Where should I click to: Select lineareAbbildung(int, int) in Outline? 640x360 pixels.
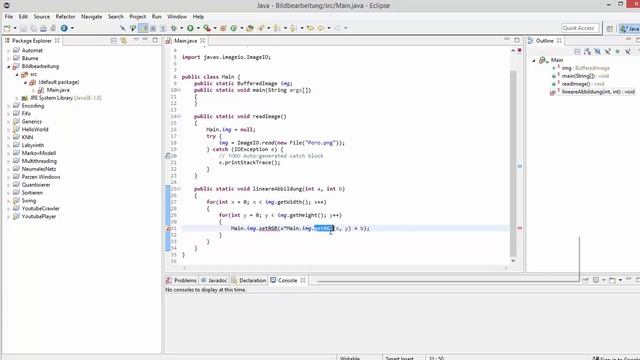(x=598, y=92)
